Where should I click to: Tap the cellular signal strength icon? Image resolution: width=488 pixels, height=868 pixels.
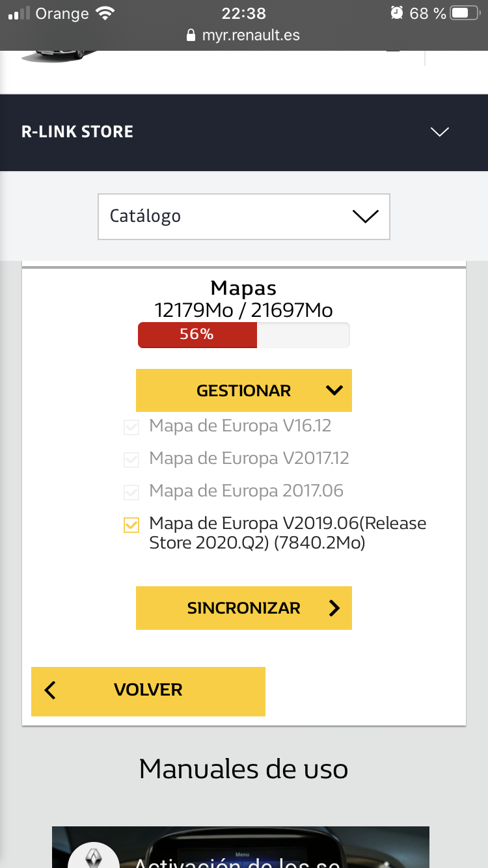pos(19,13)
